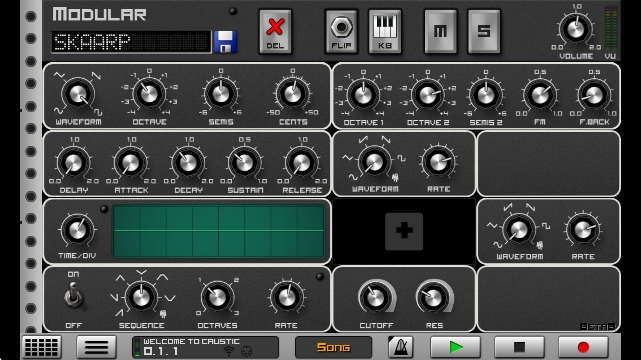Flip the rack with the FLIP button
641x360 pixels.
tap(341, 32)
